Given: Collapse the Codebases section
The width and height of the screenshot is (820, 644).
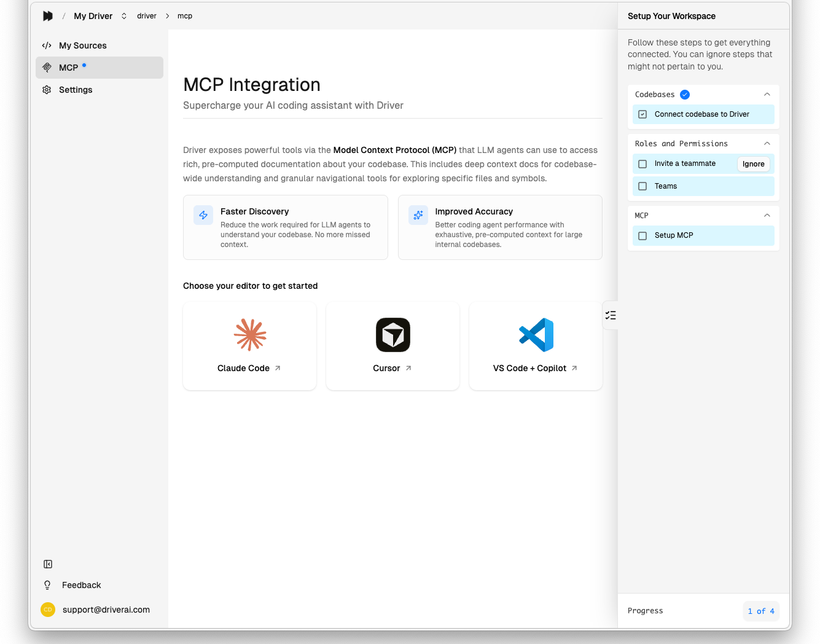Looking at the screenshot, I should [x=767, y=94].
